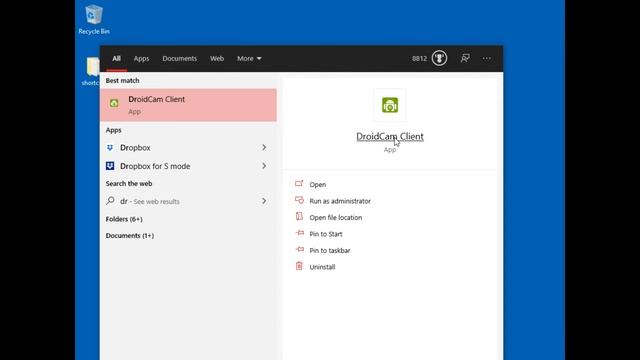Click the Open action icon

pyautogui.click(x=299, y=184)
